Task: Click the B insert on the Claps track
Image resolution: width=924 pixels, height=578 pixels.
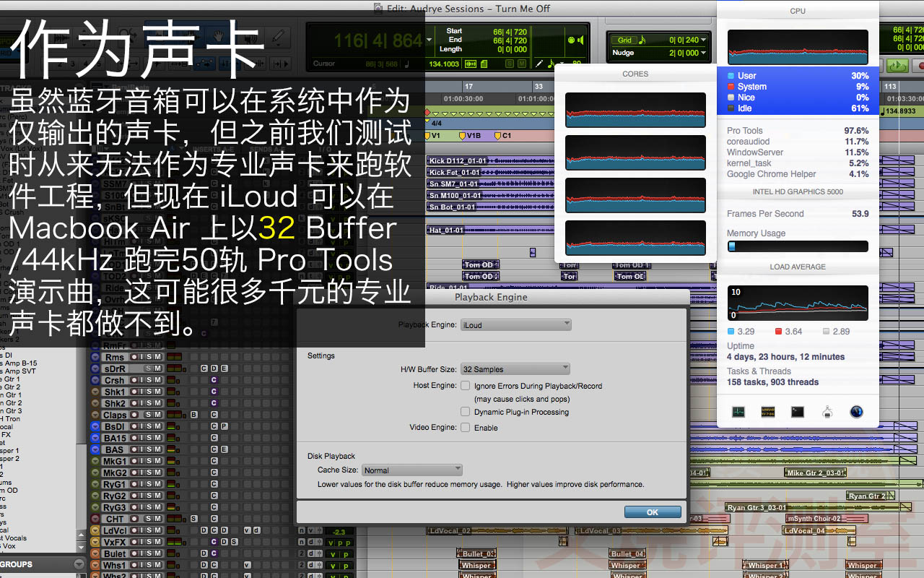Action: [193, 415]
